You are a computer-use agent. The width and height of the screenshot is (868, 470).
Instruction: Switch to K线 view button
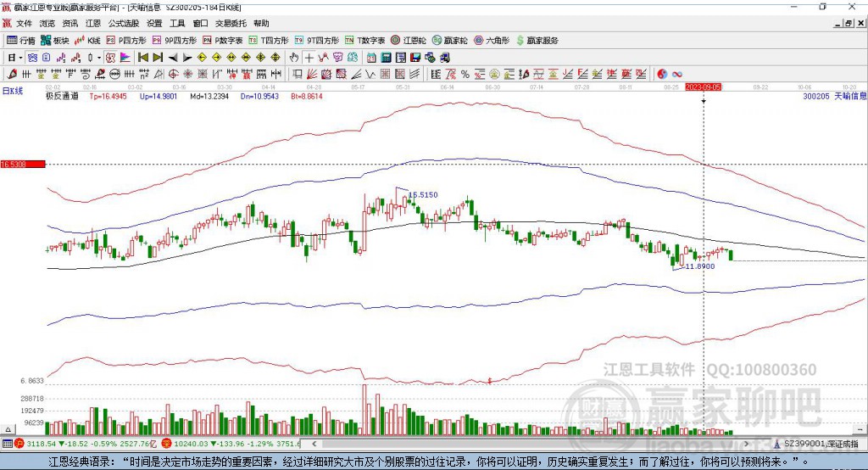click(x=87, y=41)
